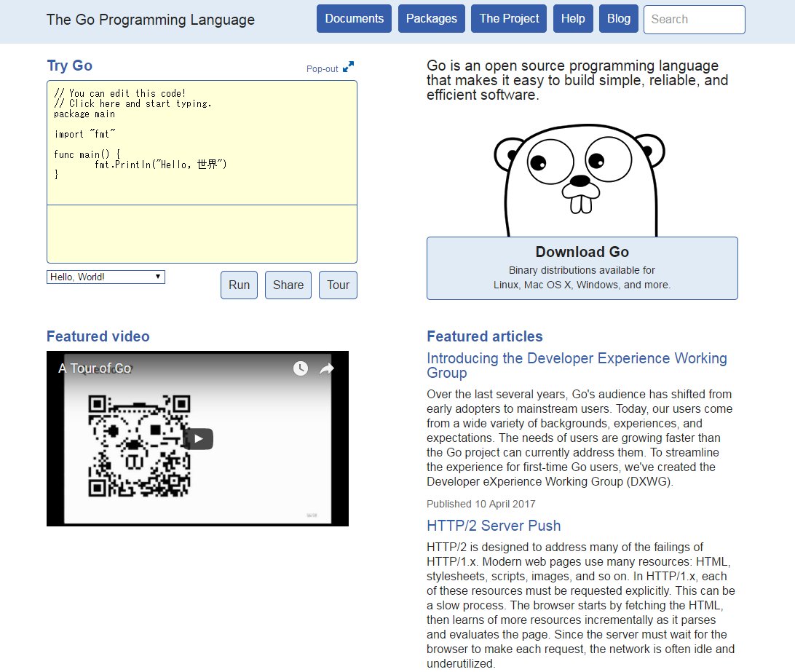Open the Packages menu
Viewport: 795px width, 672px height.
432,19
